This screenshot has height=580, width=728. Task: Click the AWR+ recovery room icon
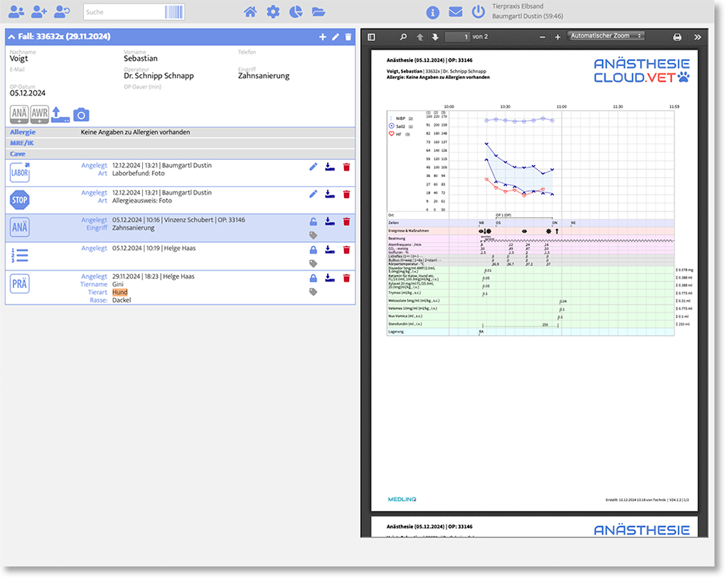coord(40,114)
